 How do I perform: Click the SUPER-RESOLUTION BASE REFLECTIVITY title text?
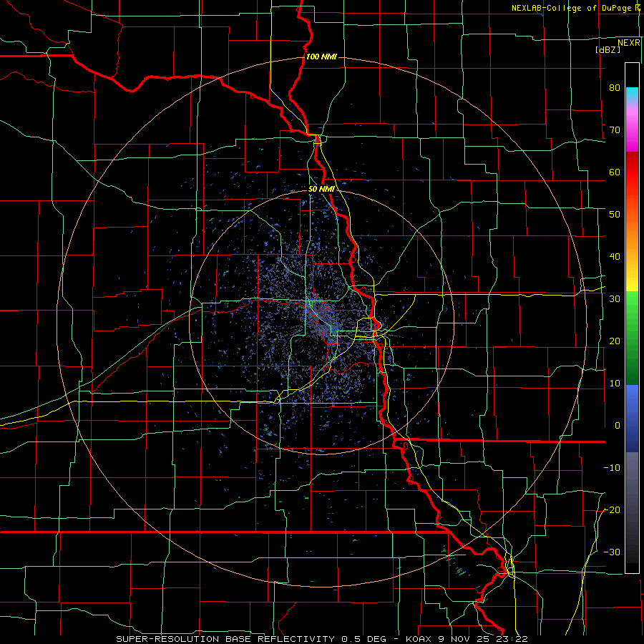[x=225, y=639]
